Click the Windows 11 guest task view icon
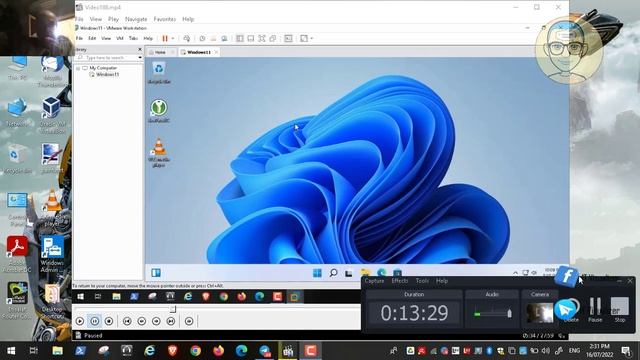The width and height of the screenshot is (640, 360). point(348,273)
